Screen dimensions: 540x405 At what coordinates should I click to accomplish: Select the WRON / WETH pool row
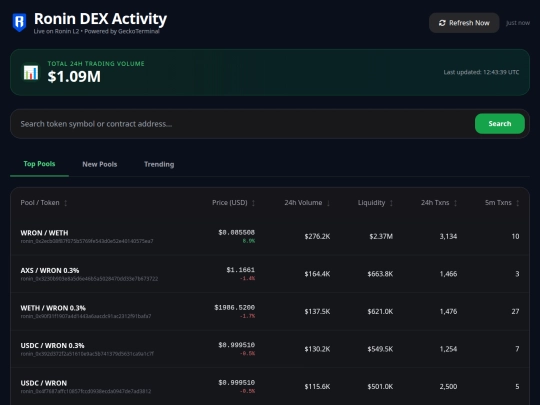tap(270, 236)
